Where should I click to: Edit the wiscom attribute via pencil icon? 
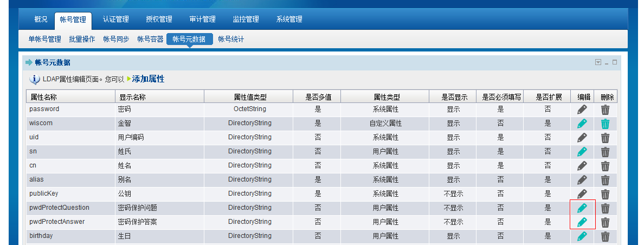[x=582, y=124]
